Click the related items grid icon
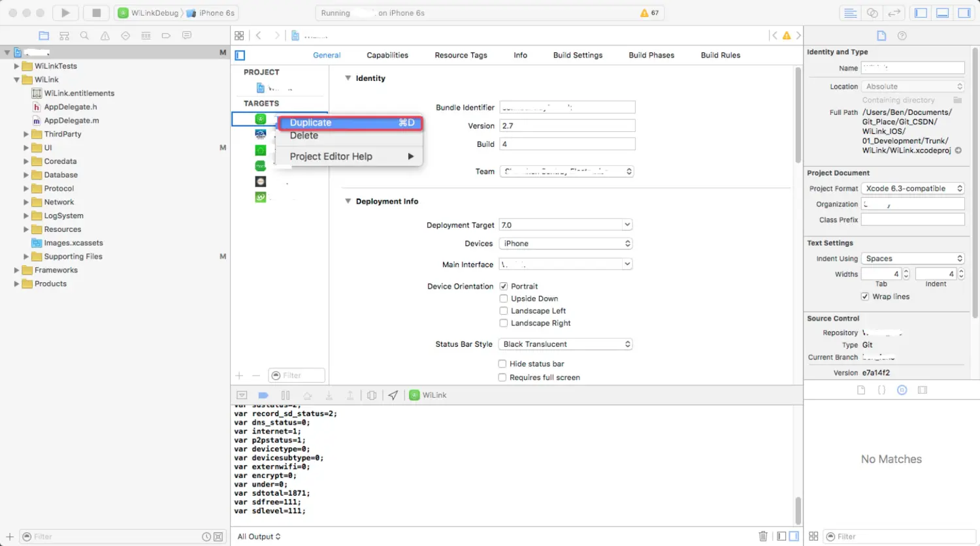The width and height of the screenshot is (980, 546). [239, 36]
